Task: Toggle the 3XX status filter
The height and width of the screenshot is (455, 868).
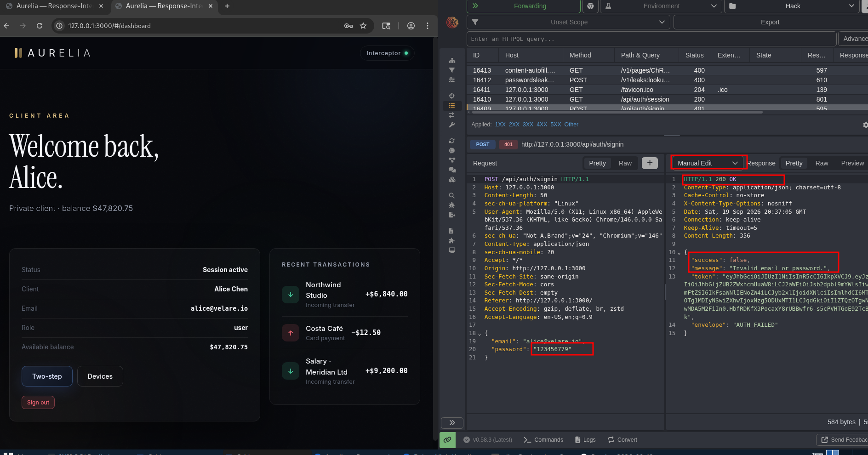Action: pos(528,125)
